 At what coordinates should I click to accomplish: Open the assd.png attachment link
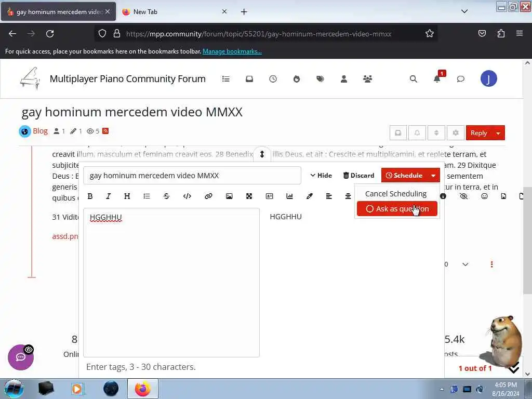tap(65, 236)
